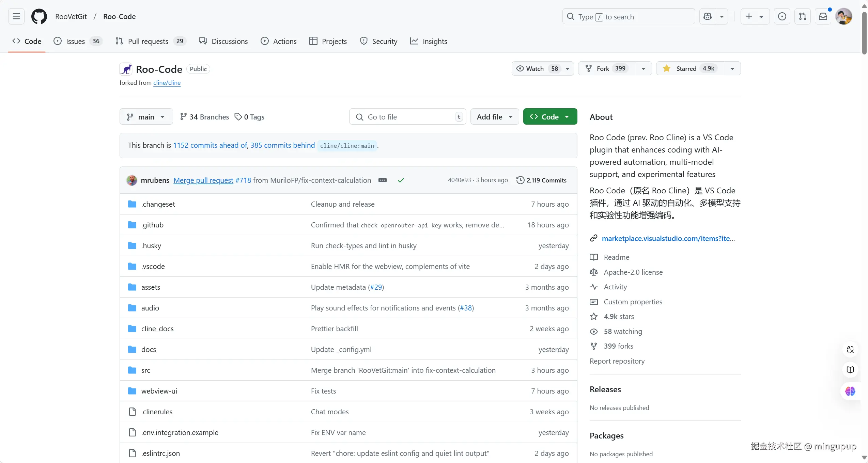The image size is (868, 463).
Task: Expand the commit message ellipsis
Action: pos(383,180)
